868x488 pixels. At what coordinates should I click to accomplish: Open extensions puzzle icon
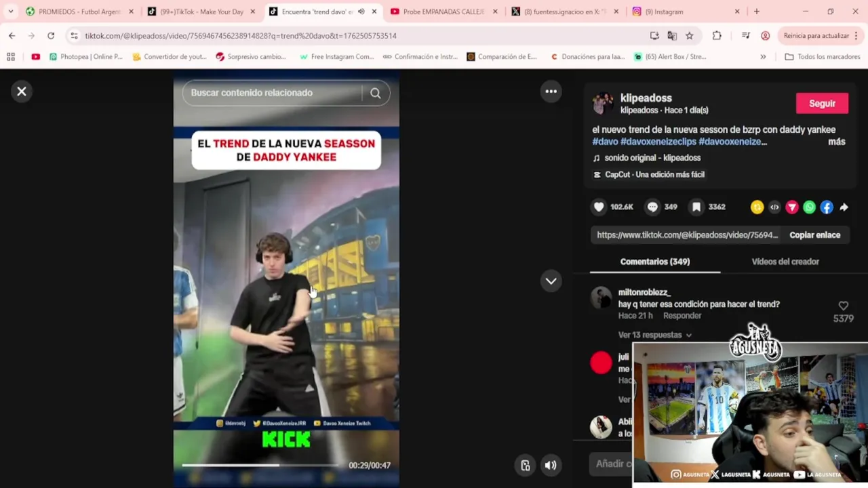(717, 35)
